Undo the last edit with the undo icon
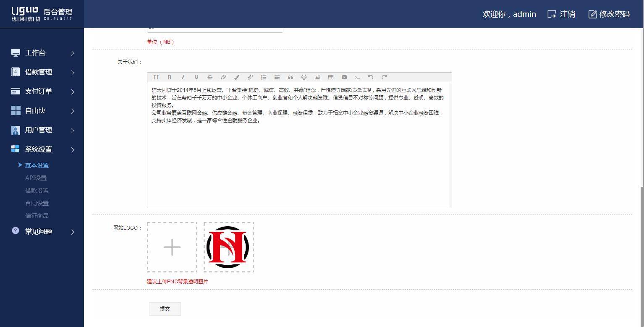This screenshot has width=644, height=327. point(371,77)
